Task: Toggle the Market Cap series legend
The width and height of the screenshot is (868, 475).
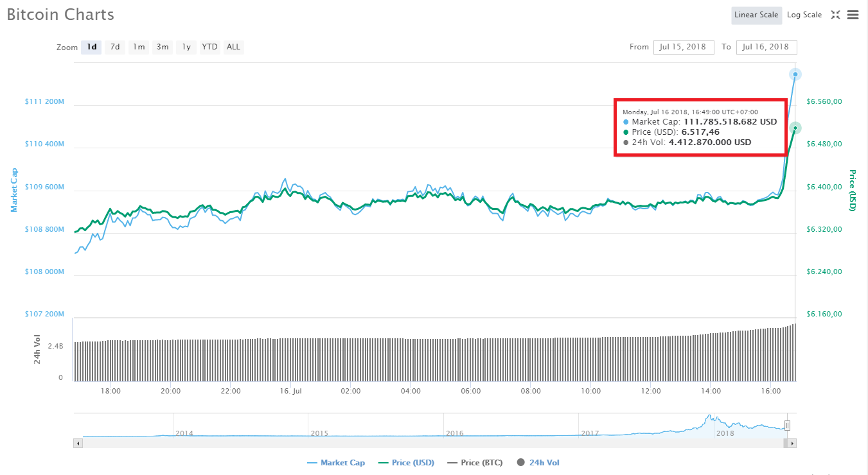Action: pos(336,462)
